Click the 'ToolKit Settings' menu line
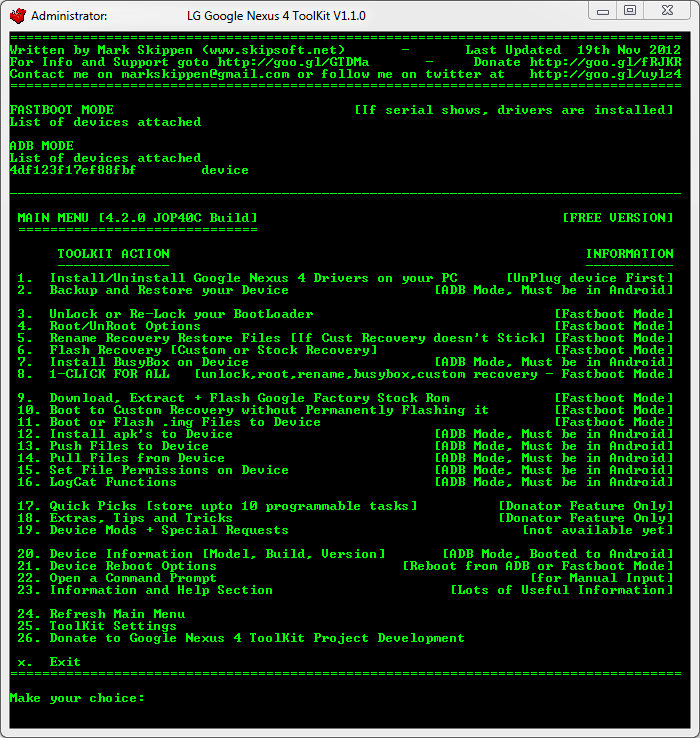700x738 pixels. (113, 626)
